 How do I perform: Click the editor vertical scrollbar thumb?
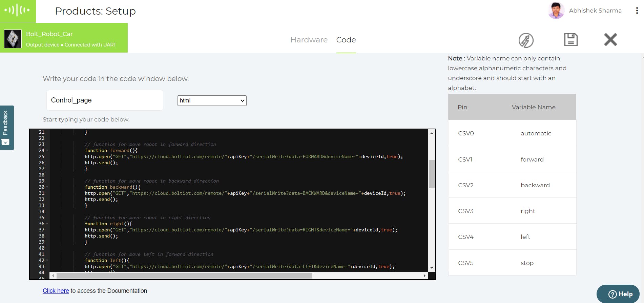click(432, 174)
